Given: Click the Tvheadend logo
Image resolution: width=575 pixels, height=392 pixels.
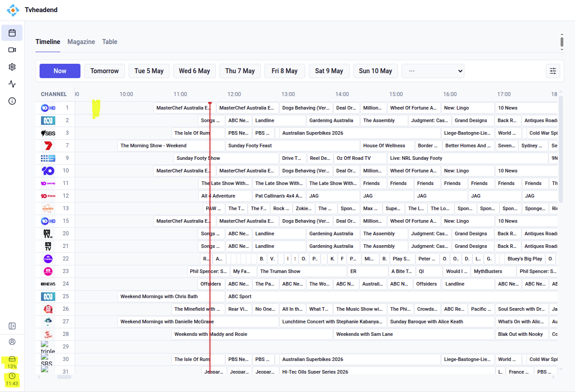Looking at the screenshot, I should point(13,10).
